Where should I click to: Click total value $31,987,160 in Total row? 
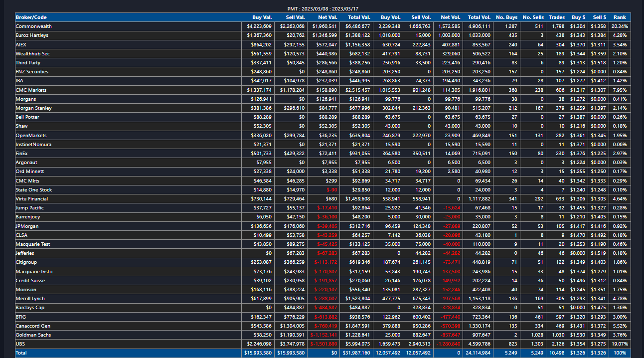click(x=356, y=353)
